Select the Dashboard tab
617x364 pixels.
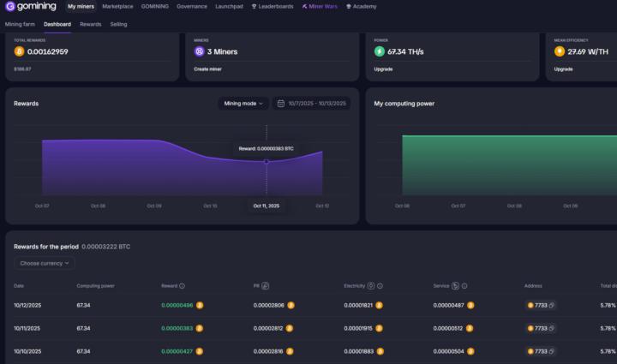[57, 24]
